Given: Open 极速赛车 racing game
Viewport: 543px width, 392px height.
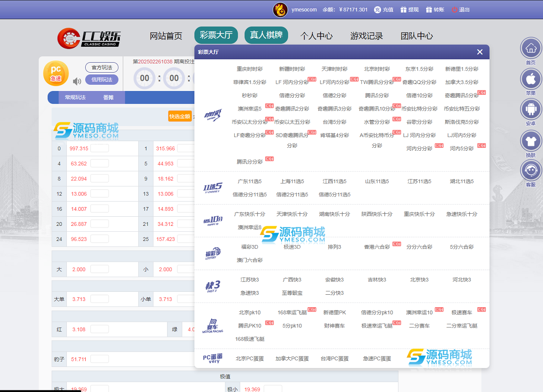Looking at the screenshot, I should [462, 313].
